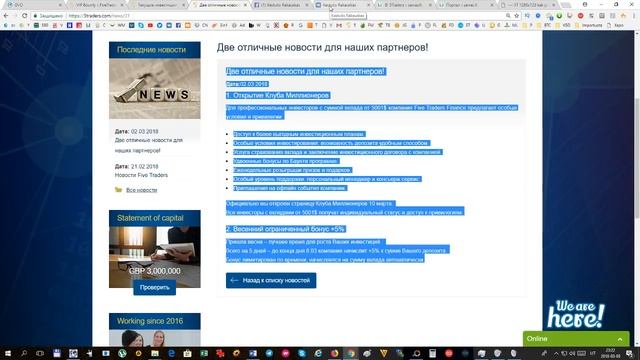Open File Explorer folder icon on taskbar
The height and width of the screenshot is (360, 640).
click(x=155, y=353)
